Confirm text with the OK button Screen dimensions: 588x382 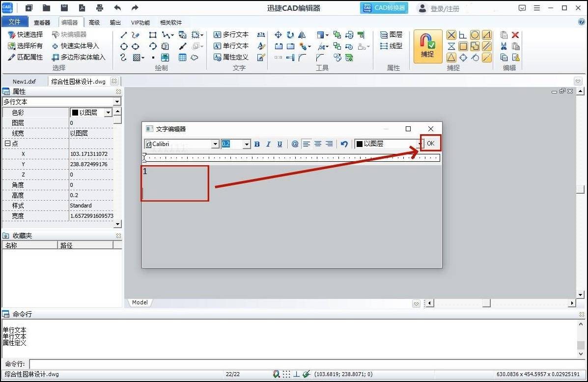[x=430, y=144]
